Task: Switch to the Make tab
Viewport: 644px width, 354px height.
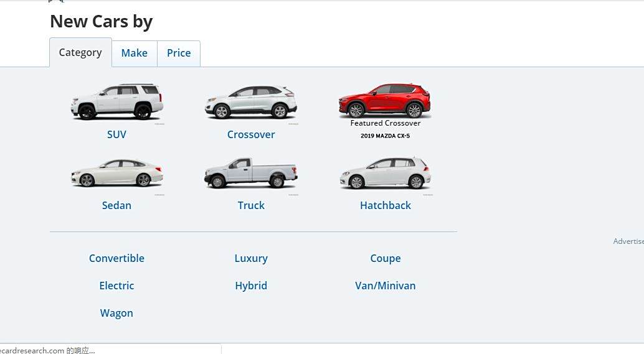Action: point(135,54)
